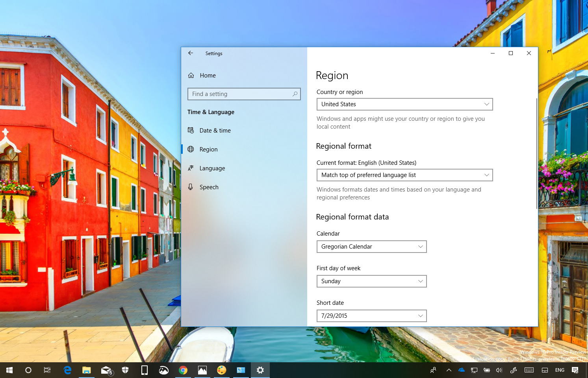Click the Home icon in Settings
Image resolution: width=588 pixels, height=378 pixels.
coord(192,75)
